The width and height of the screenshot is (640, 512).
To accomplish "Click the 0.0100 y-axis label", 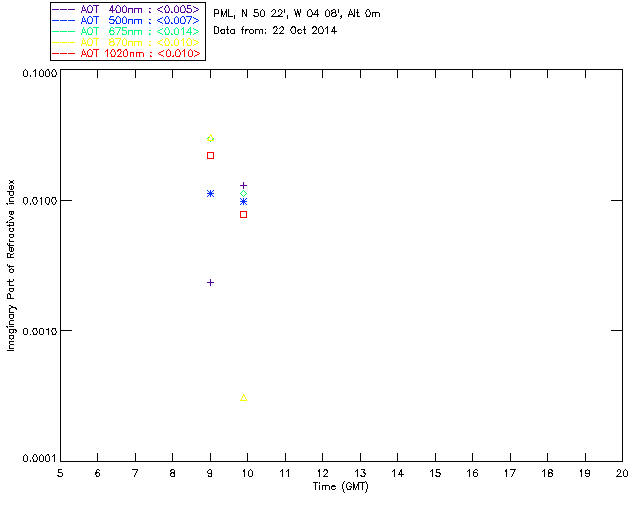I will tap(40, 201).
